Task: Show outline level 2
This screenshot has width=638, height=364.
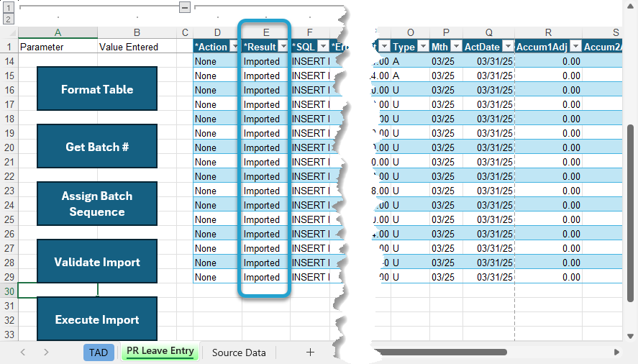Action: pos(8,19)
